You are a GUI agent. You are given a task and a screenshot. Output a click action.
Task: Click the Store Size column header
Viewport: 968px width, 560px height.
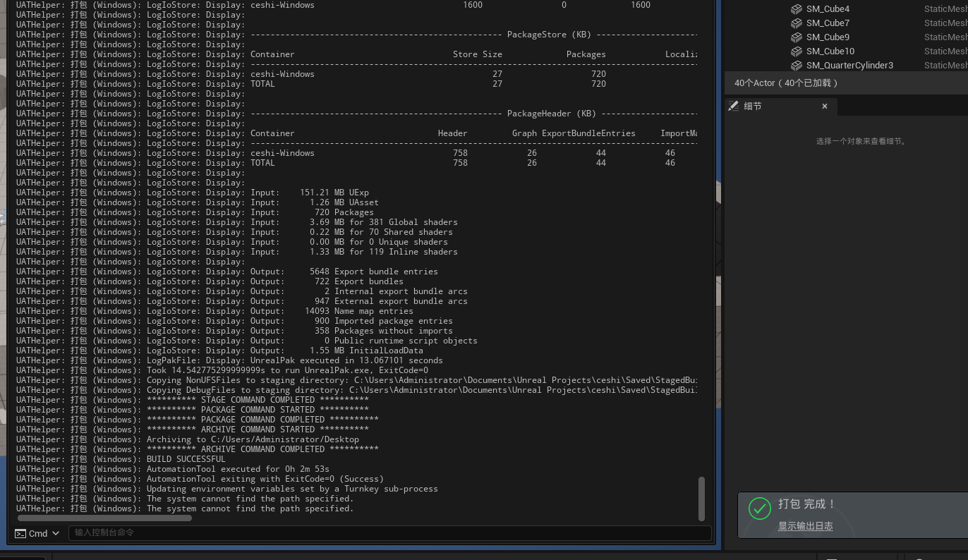(x=478, y=54)
